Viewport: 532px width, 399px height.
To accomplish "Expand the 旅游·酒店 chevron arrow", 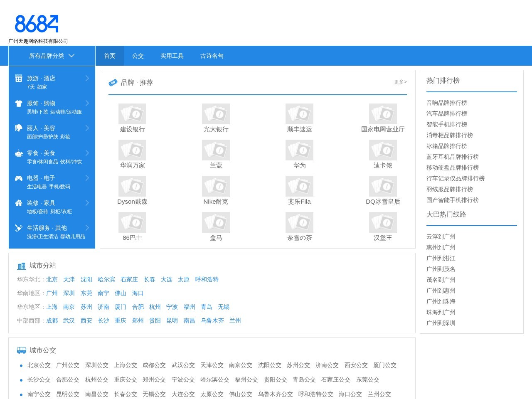I will click(x=87, y=78).
